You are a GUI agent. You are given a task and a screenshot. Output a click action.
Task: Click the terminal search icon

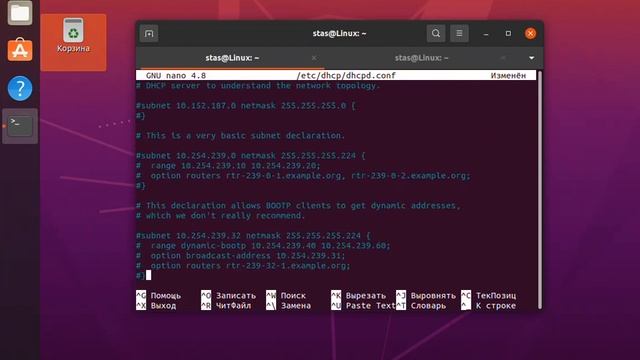436,33
